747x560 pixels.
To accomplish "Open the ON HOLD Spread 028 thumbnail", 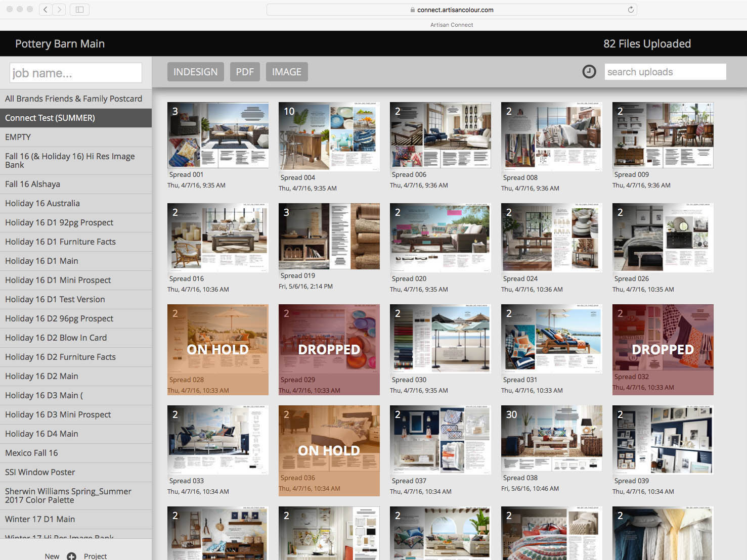I will coord(218,349).
